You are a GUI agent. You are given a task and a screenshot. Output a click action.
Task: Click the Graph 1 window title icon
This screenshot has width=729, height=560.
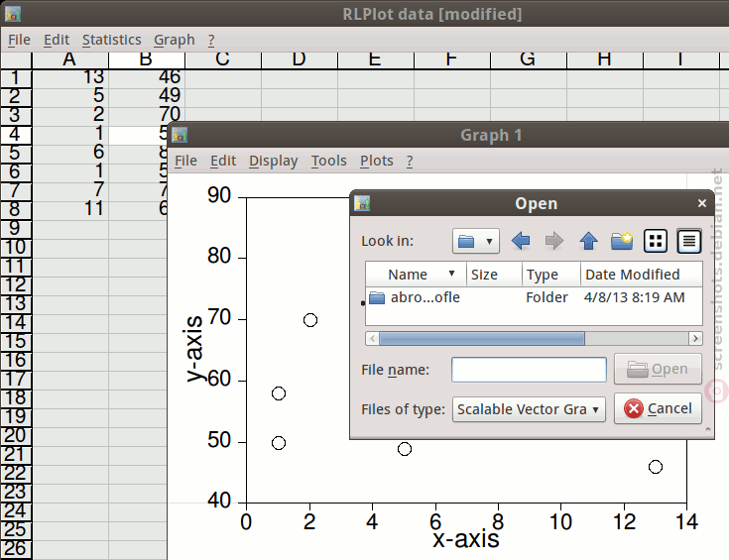(x=180, y=135)
